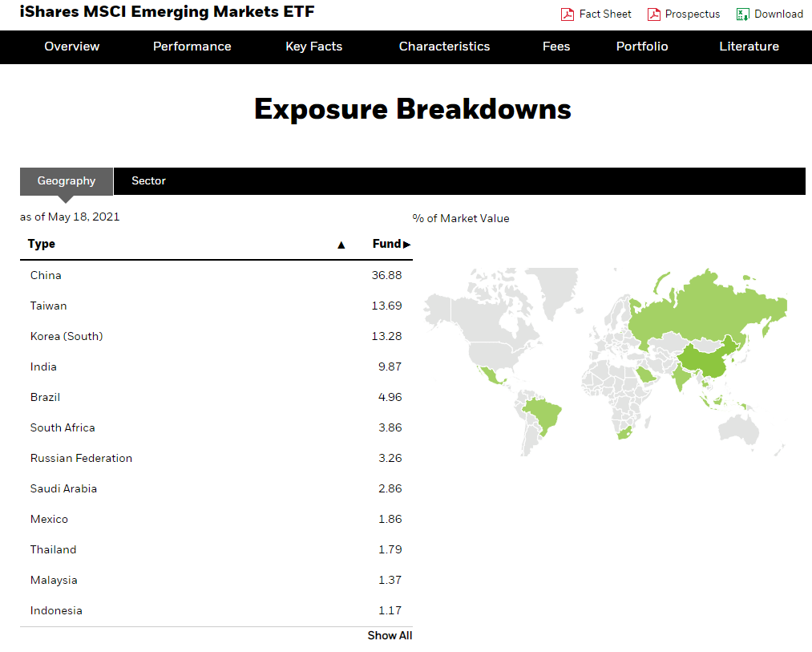Go to the Overview section

pos(71,47)
